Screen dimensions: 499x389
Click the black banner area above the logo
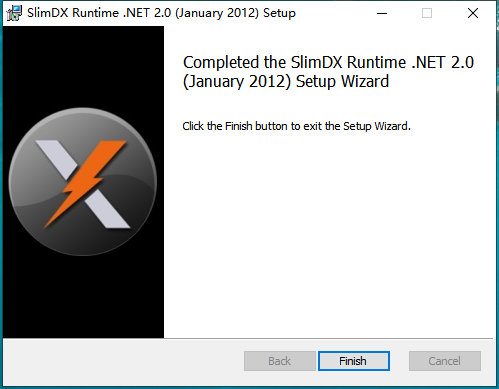click(x=83, y=65)
